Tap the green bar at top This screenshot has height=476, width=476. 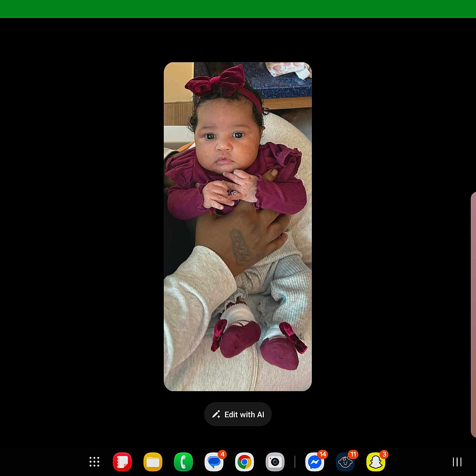238,9
